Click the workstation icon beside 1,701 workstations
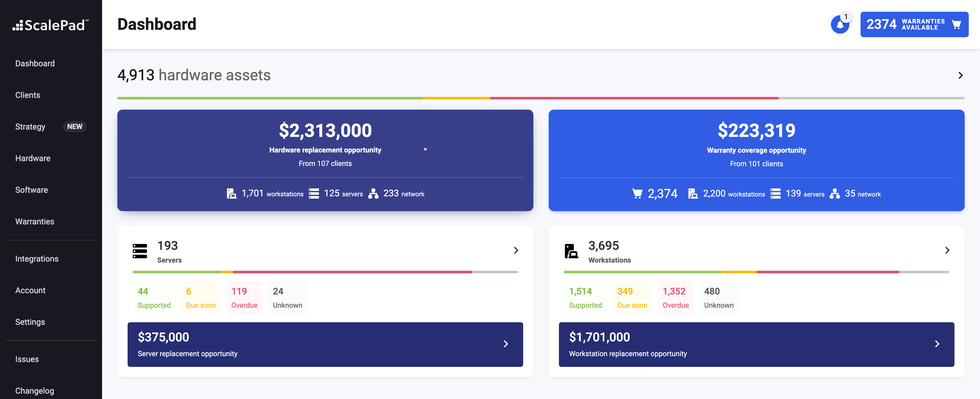Image resolution: width=980 pixels, height=399 pixels. [x=231, y=194]
